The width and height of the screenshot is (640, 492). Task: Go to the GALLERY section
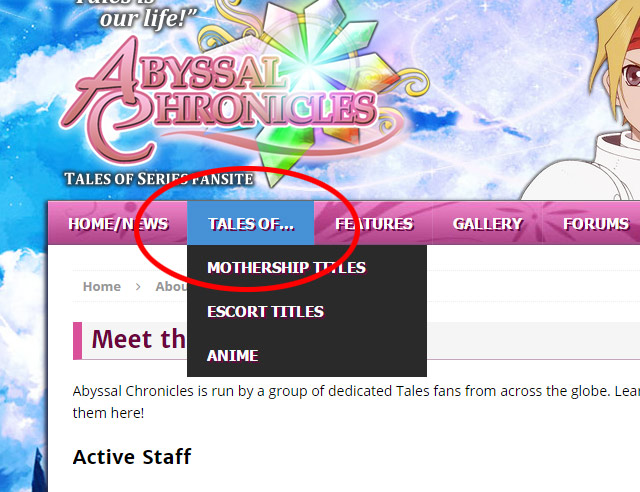[x=487, y=224]
